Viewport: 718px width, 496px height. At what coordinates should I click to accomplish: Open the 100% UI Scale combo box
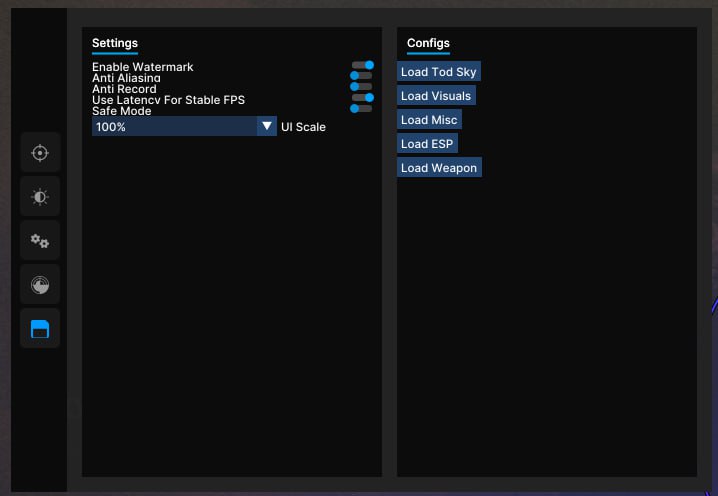pos(174,127)
